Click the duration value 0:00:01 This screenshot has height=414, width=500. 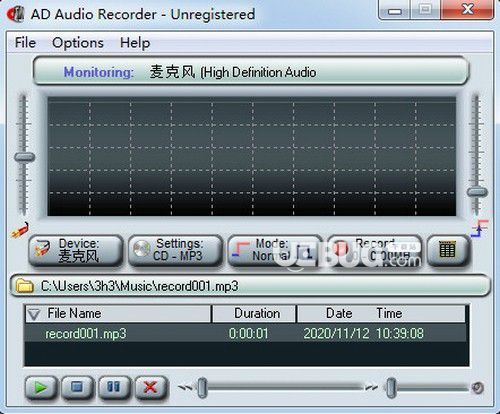coord(248,334)
